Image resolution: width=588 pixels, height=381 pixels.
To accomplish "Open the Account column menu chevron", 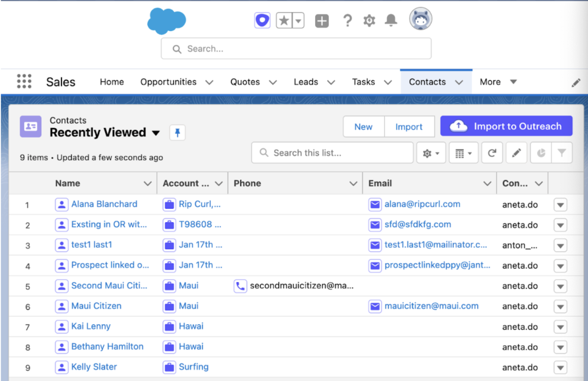I will (219, 183).
